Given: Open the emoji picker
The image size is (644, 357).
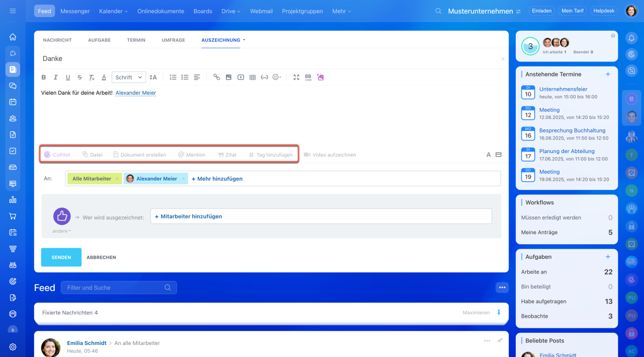Looking at the screenshot, I should (276, 77).
